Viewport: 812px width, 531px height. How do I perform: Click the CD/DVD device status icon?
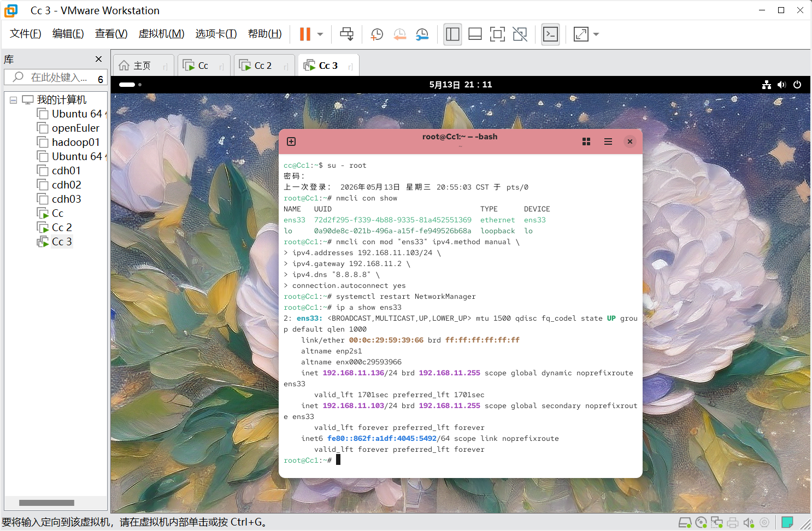coord(701,523)
